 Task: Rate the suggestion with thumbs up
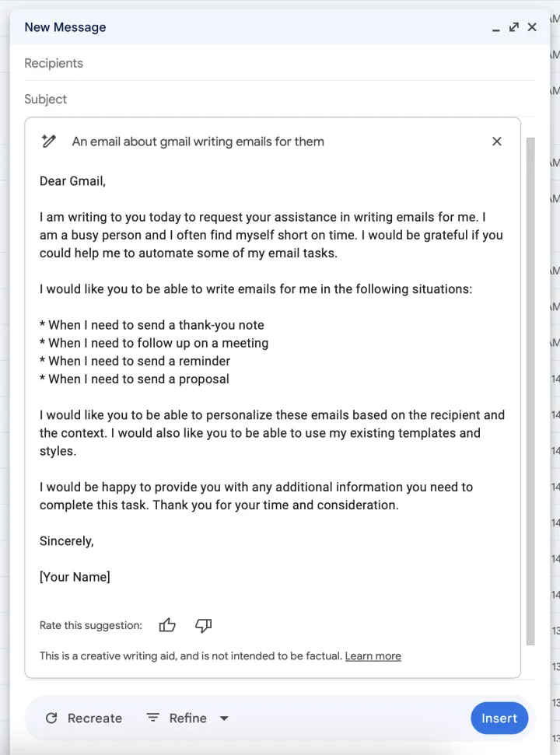pyautogui.click(x=167, y=625)
